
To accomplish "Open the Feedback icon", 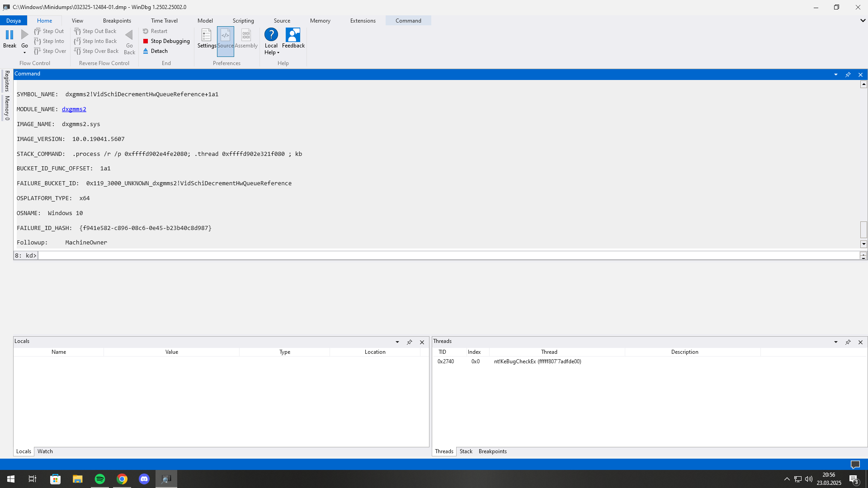I will coord(293,35).
